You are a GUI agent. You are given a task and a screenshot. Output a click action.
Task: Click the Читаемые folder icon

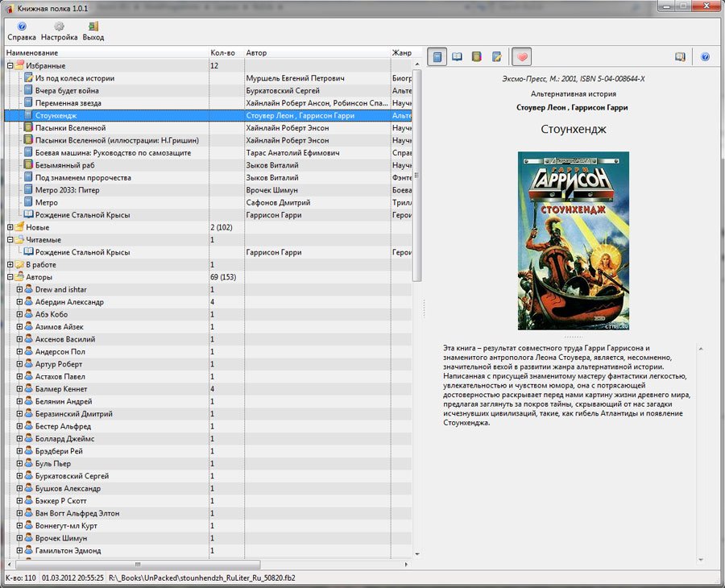pos(19,239)
